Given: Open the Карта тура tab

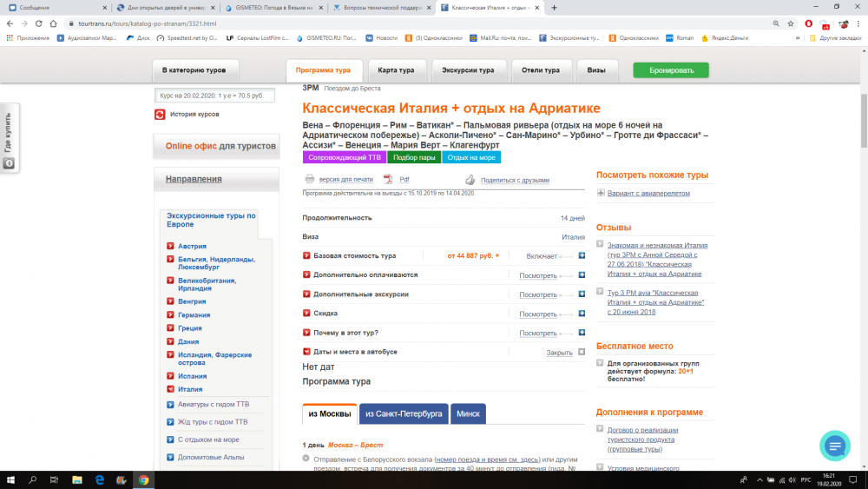Looking at the screenshot, I should click(x=396, y=70).
